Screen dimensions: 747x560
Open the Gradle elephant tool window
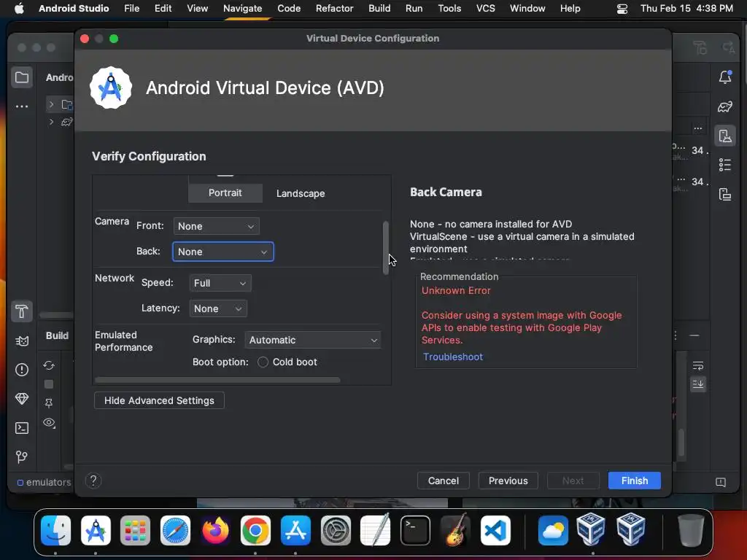(x=725, y=106)
